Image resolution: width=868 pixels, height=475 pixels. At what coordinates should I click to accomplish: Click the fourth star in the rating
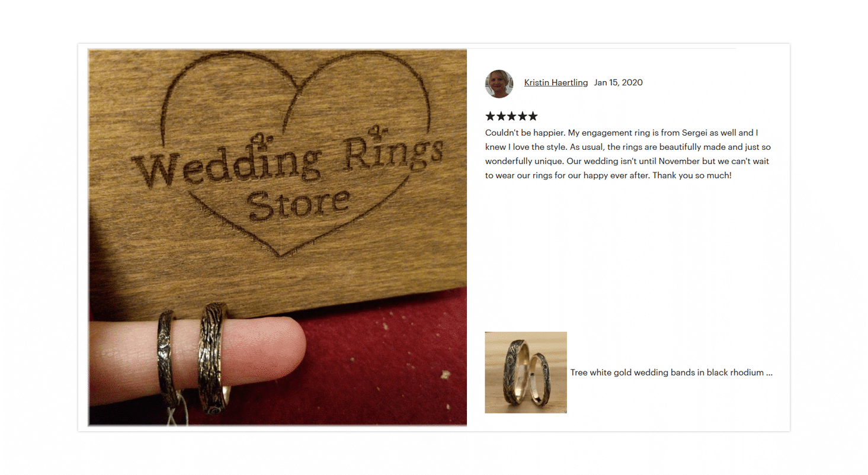pyautogui.click(x=522, y=116)
